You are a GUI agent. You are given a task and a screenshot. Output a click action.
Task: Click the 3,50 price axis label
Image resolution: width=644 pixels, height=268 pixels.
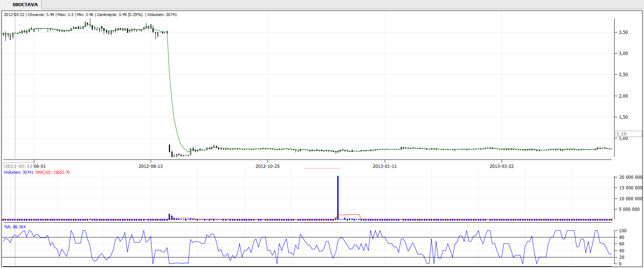(x=623, y=32)
